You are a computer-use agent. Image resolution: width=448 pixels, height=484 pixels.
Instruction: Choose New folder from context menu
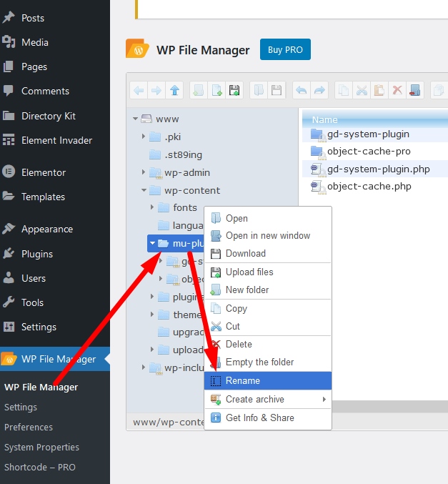click(x=268, y=290)
